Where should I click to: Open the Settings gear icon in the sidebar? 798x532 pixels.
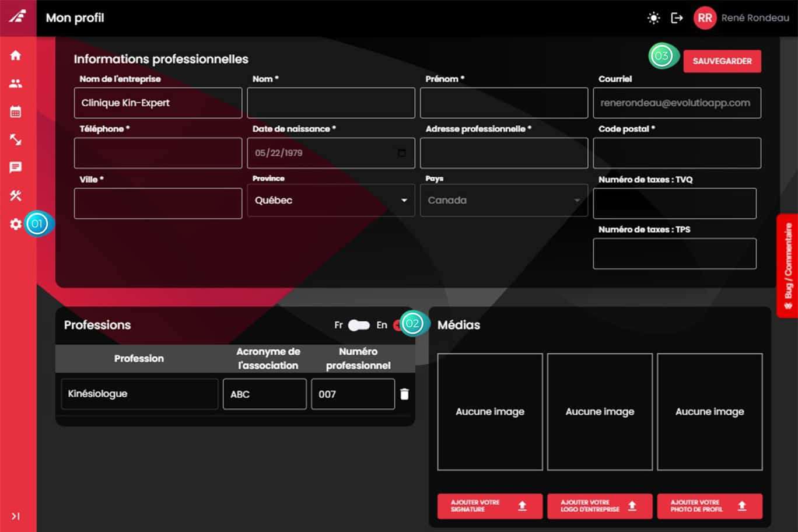tap(16, 224)
